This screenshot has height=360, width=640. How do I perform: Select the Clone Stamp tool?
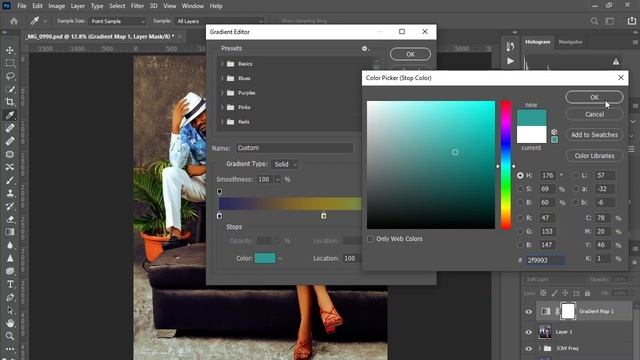tap(10, 193)
